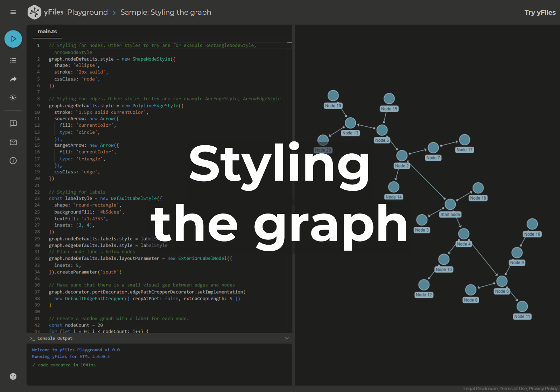Open the Privacy Policy link
This screenshot has width=560, height=392.
(543, 388)
